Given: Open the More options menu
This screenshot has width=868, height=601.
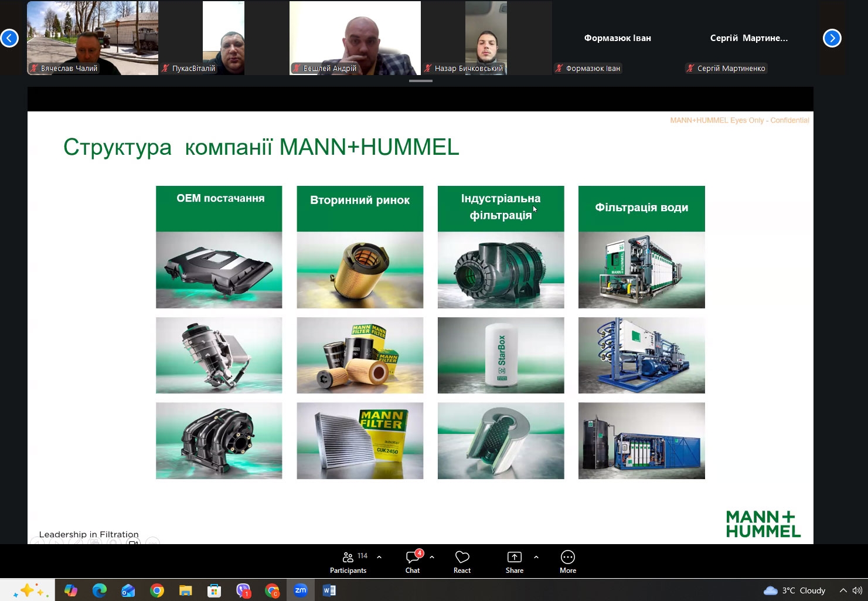Looking at the screenshot, I should (x=568, y=562).
